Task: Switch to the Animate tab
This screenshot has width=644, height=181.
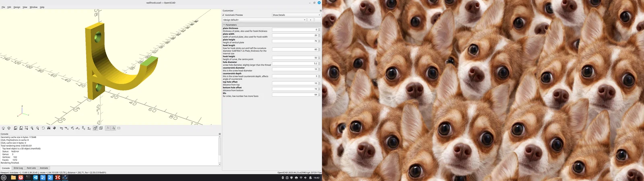Action: tap(44, 168)
